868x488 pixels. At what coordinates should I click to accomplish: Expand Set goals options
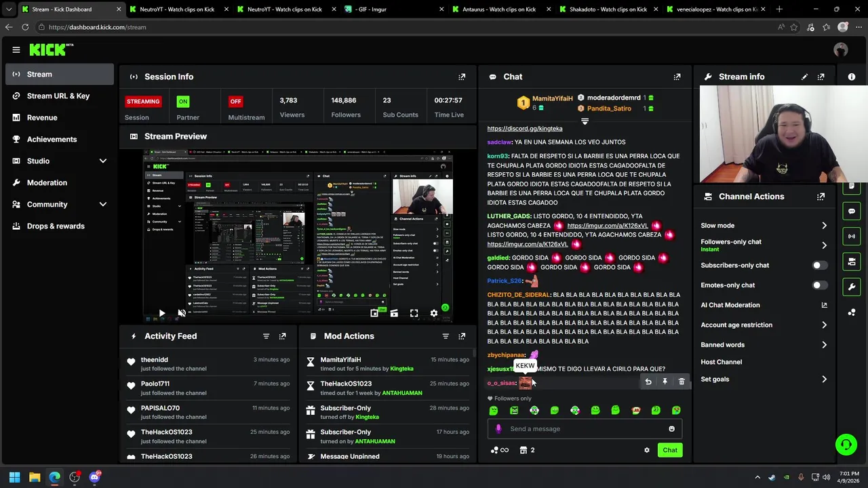[824, 380]
